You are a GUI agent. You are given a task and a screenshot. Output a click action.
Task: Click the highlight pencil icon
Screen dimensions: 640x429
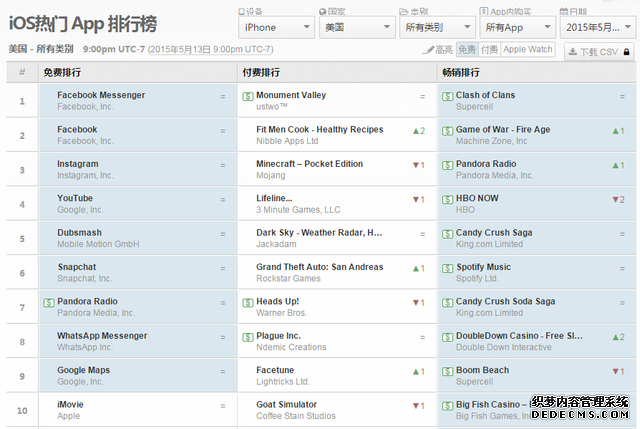point(428,50)
